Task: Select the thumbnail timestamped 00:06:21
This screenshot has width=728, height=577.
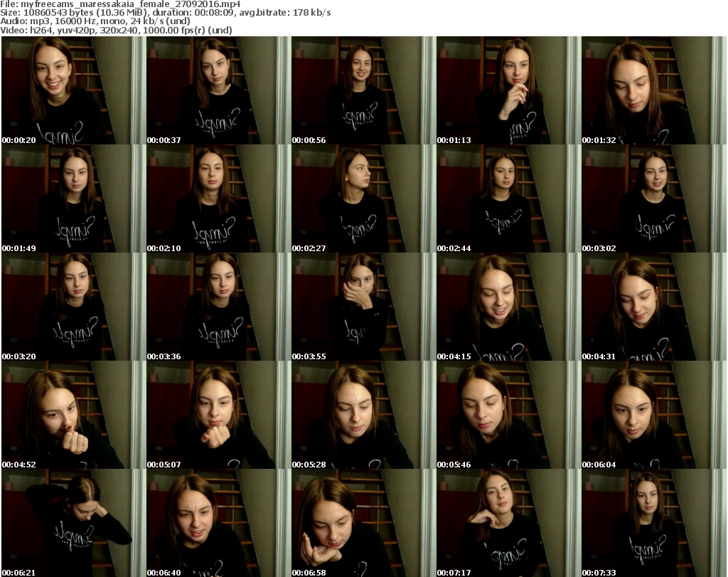Action: pyautogui.click(x=73, y=523)
